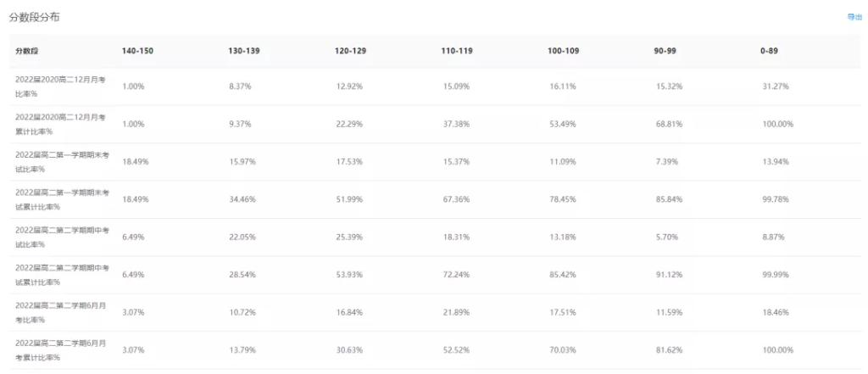
Task: Select the 140-150 column header
Action: (x=138, y=51)
